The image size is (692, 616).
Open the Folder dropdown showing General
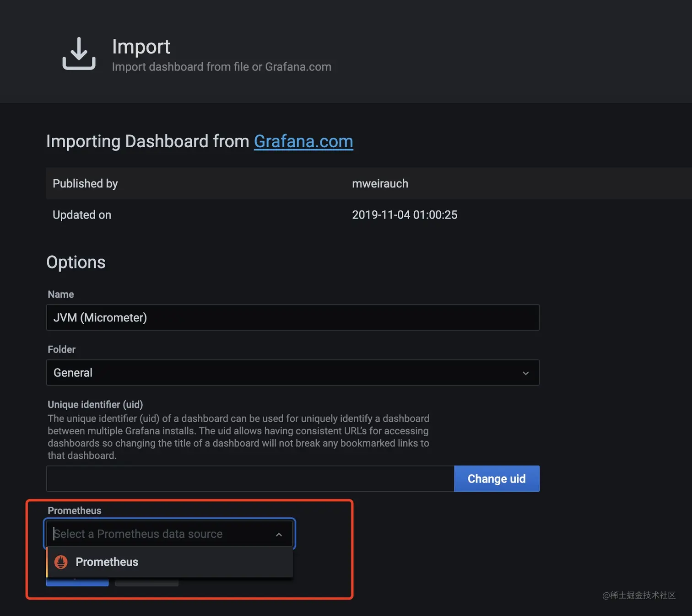[x=293, y=373]
